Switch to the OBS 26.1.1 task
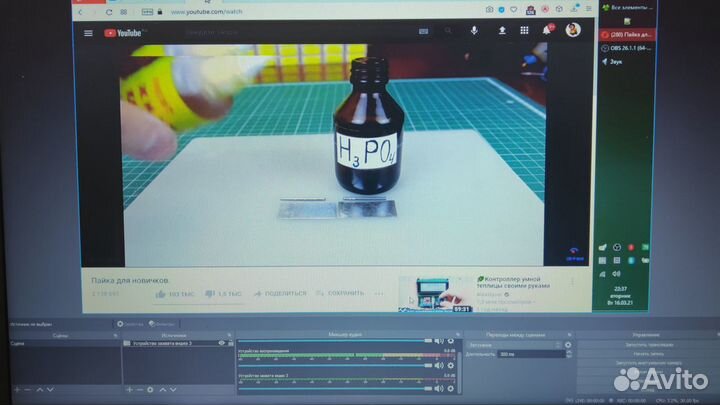This screenshot has width=720, height=405. pos(626,48)
